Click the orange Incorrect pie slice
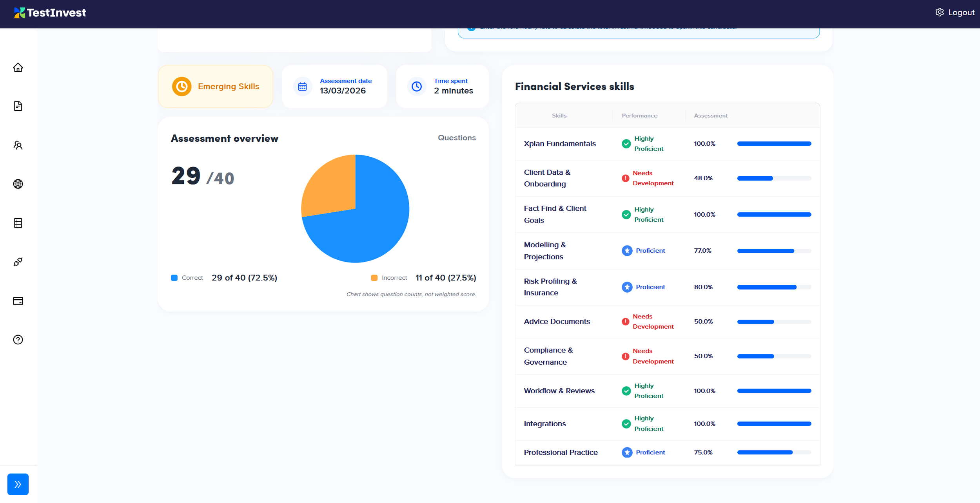Image resolution: width=980 pixels, height=503 pixels. [x=333, y=188]
